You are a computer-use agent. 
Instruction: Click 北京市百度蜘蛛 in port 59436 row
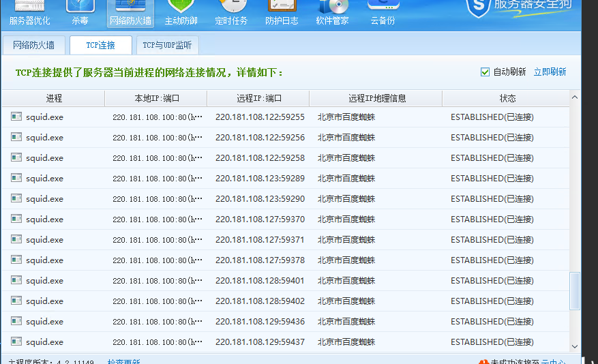point(346,322)
